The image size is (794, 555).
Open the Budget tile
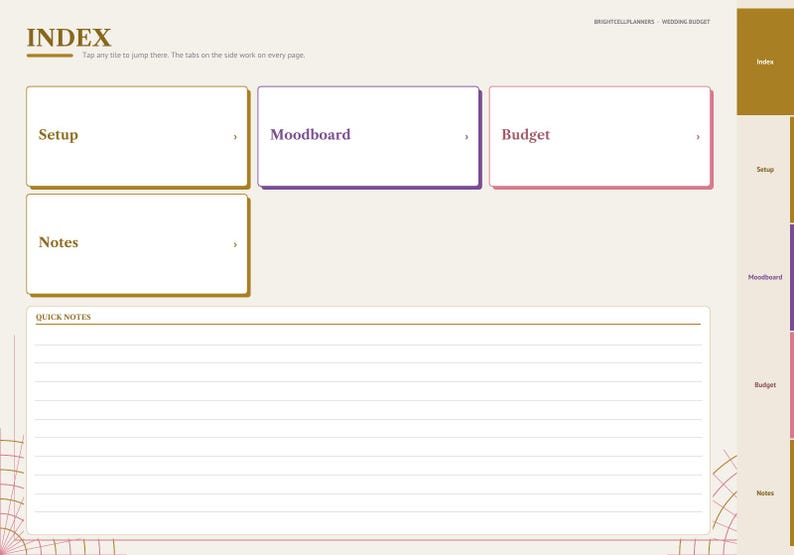point(600,136)
